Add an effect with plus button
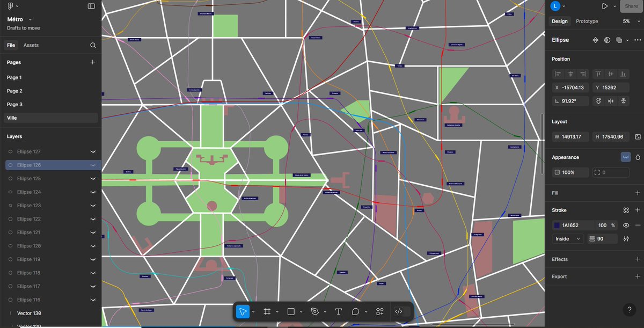Viewport: 644px width, 328px height. point(638,259)
